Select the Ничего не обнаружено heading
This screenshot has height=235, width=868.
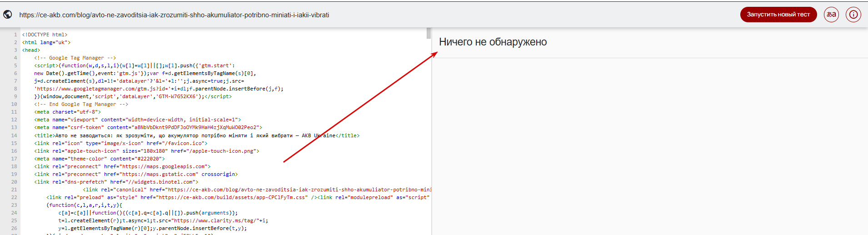[x=493, y=42]
